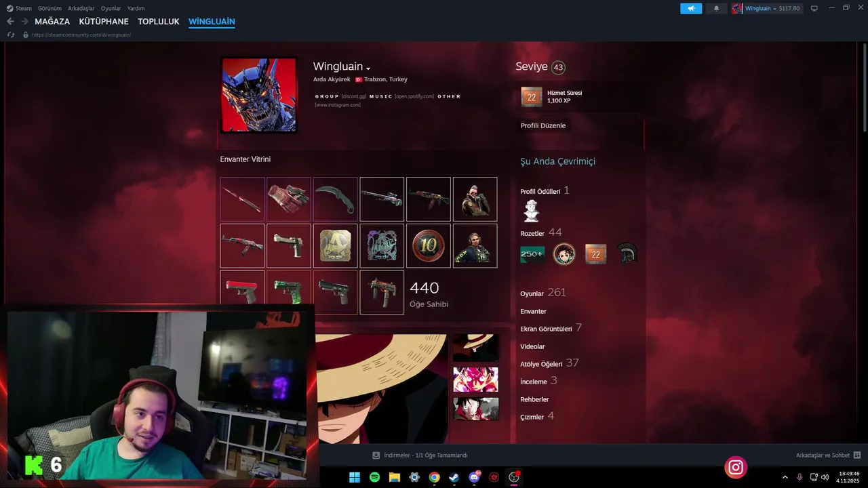Click the red gloves inventory item
The width and height of the screenshot is (868, 488).
pyautogui.click(x=289, y=199)
